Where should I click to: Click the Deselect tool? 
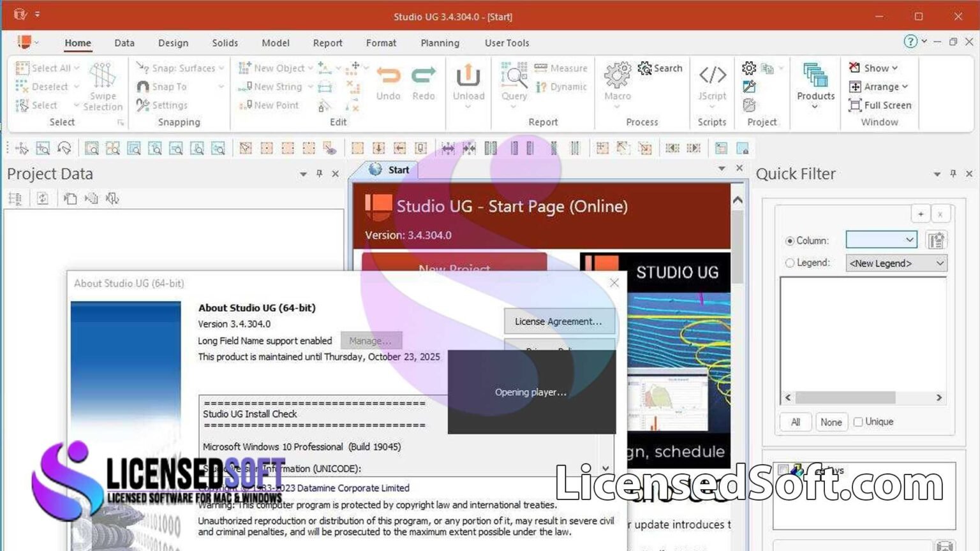click(x=41, y=87)
